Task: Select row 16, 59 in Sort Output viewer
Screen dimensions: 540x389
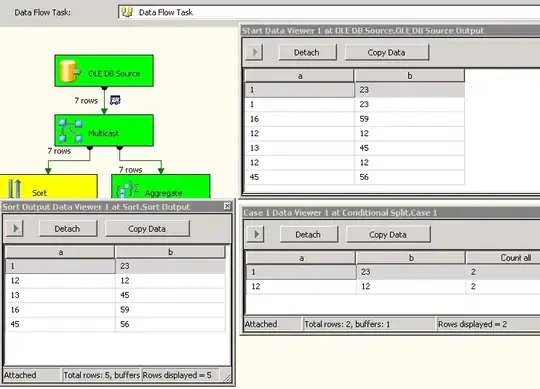Action: pyautogui.click(x=116, y=310)
